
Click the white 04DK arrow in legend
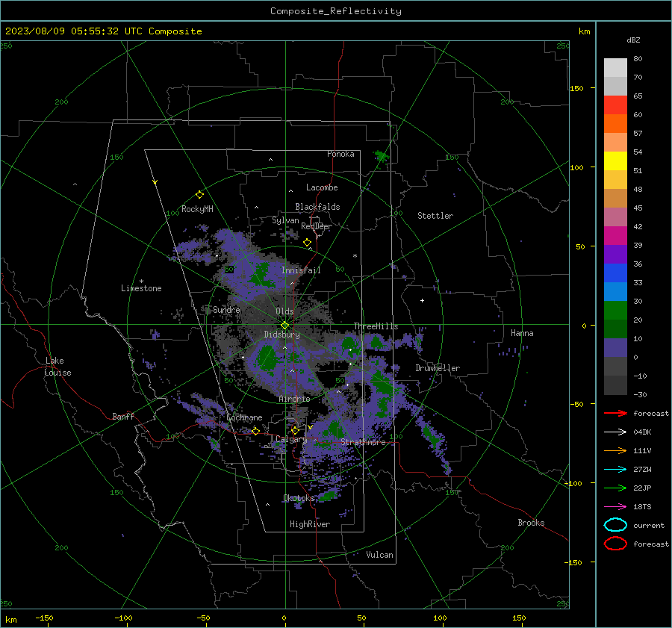click(x=615, y=432)
